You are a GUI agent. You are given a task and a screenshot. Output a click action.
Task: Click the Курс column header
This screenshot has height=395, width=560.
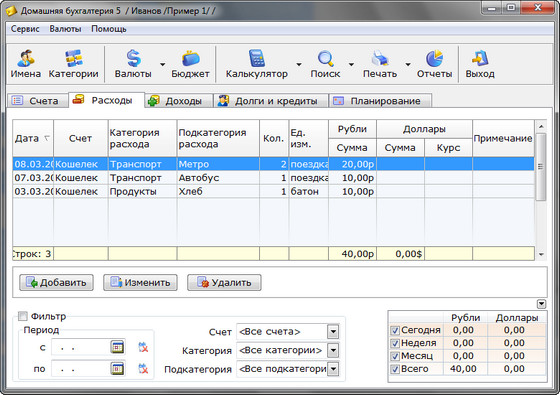448,148
